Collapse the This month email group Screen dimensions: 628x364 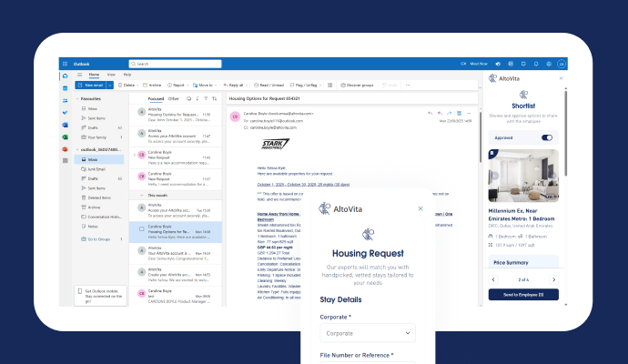(x=141, y=196)
